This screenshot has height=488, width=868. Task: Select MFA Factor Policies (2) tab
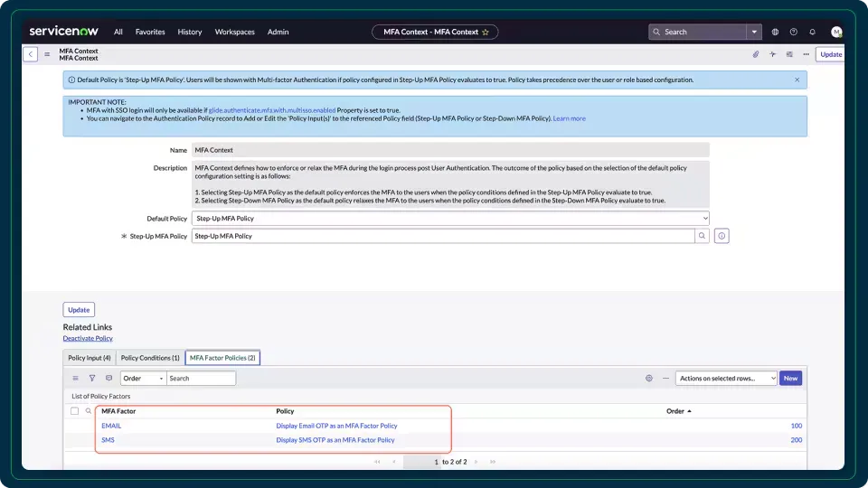pos(222,358)
